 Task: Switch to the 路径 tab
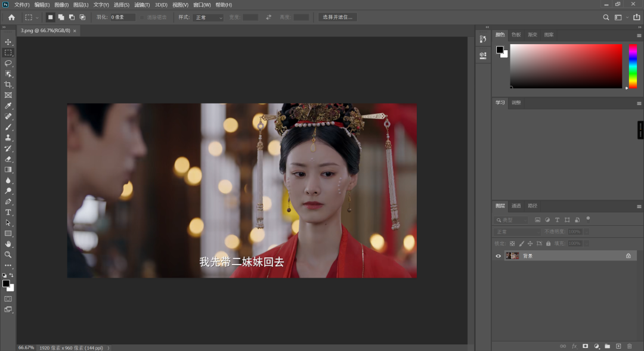point(532,206)
